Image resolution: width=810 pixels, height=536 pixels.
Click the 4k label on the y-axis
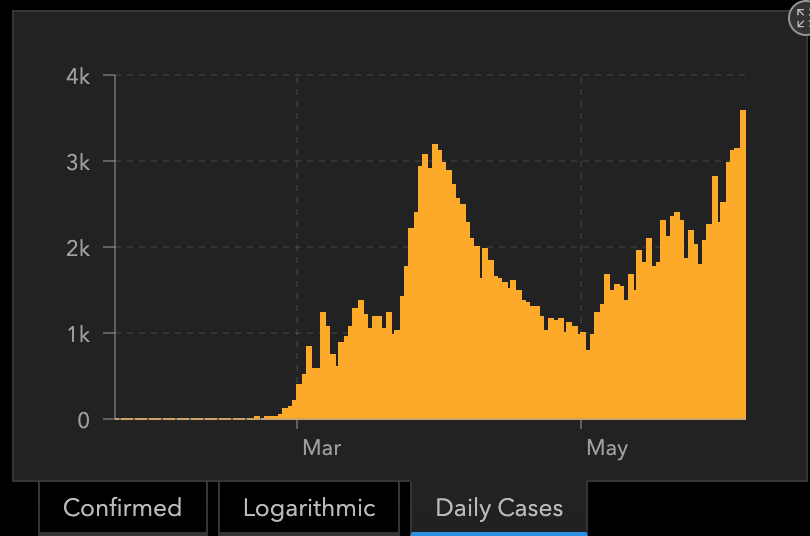[78, 76]
